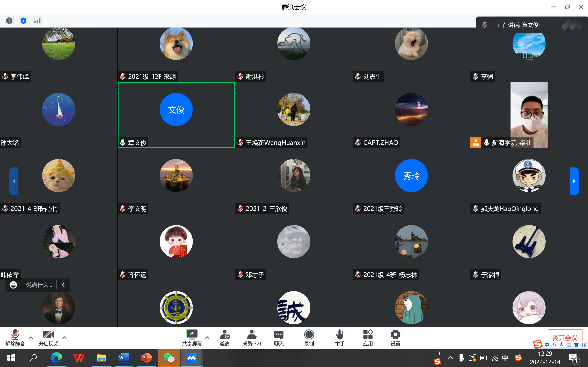Expand video options arrow beside 开启视频
This screenshot has height=367, width=588.
click(x=64, y=338)
